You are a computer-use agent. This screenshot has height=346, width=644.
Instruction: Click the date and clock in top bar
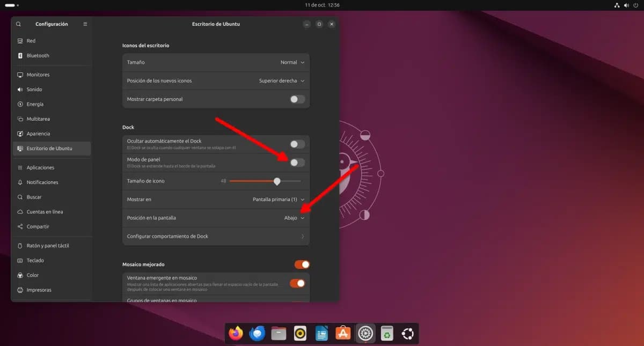click(322, 5)
